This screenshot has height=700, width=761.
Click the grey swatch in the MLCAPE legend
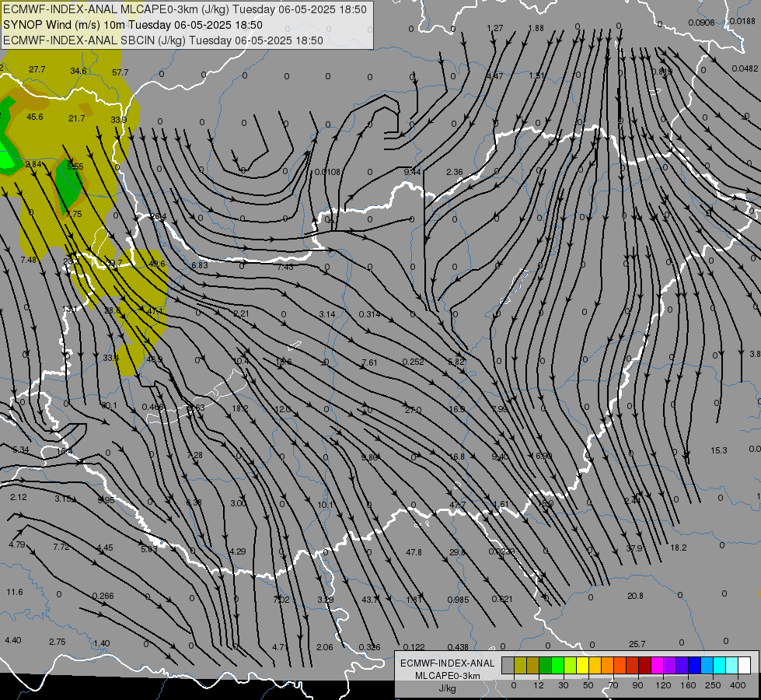[x=508, y=666]
